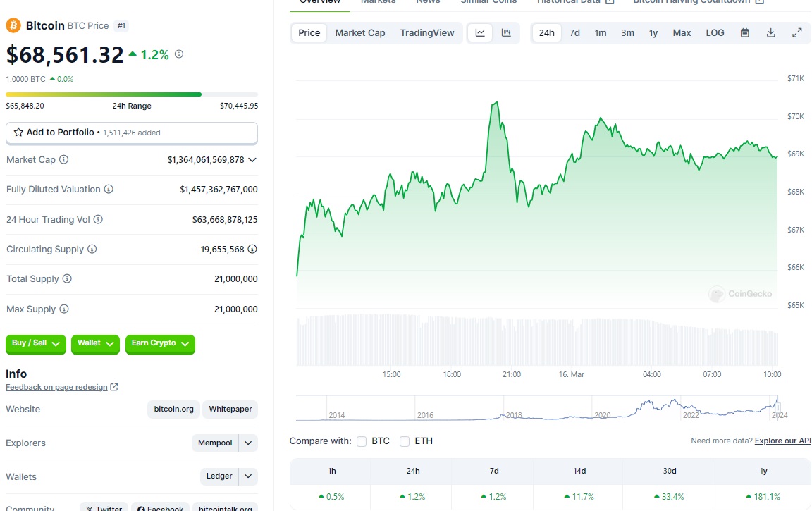This screenshot has height=511, width=812.
Task: Click the $70,445.95 range high value
Action: 239,106
